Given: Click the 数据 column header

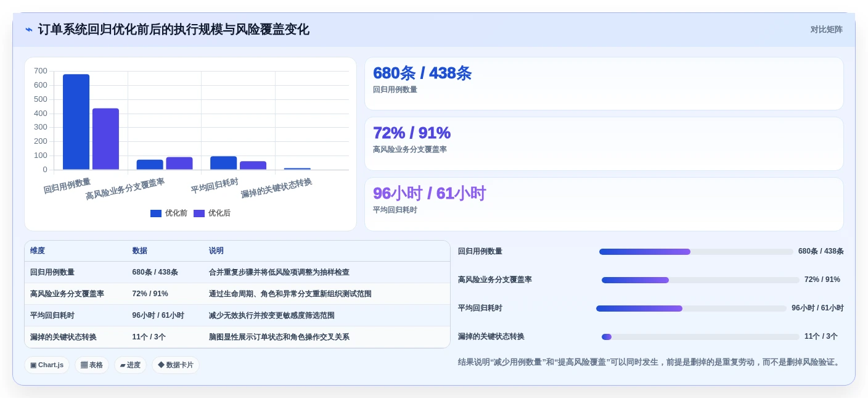Looking at the screenshot, I should (x=139, y=251).
